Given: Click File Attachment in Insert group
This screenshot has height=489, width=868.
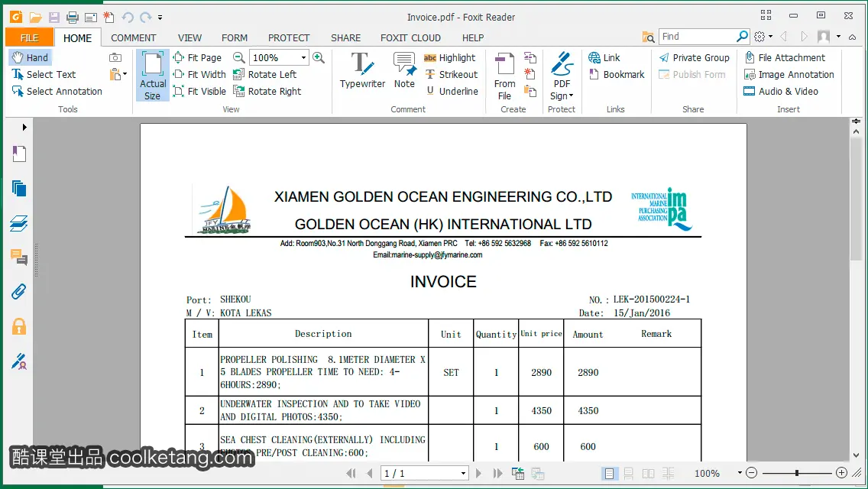Looking at the screenshot, I should click(x=785, y=57).
